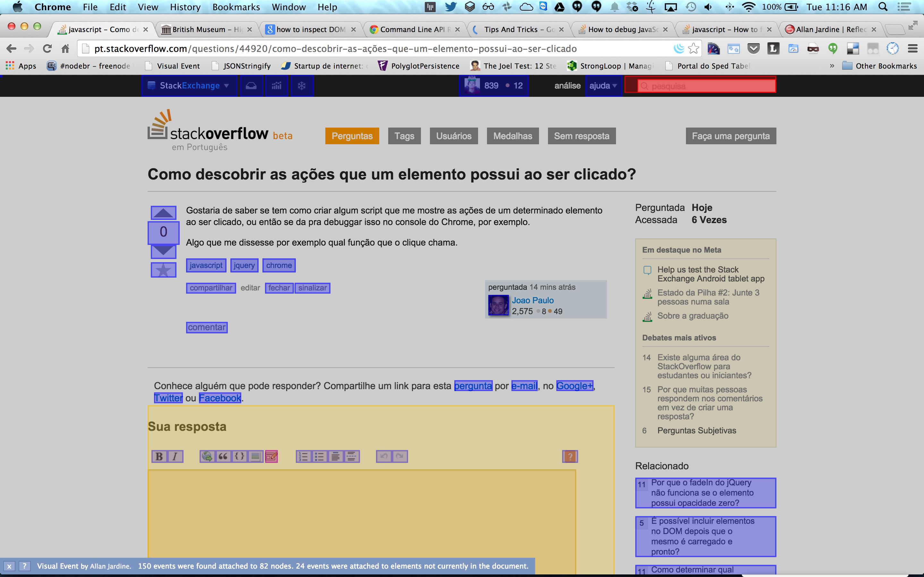The image size is (924, 577).
Task: Click the javascript tag filter
Action: 206,265
